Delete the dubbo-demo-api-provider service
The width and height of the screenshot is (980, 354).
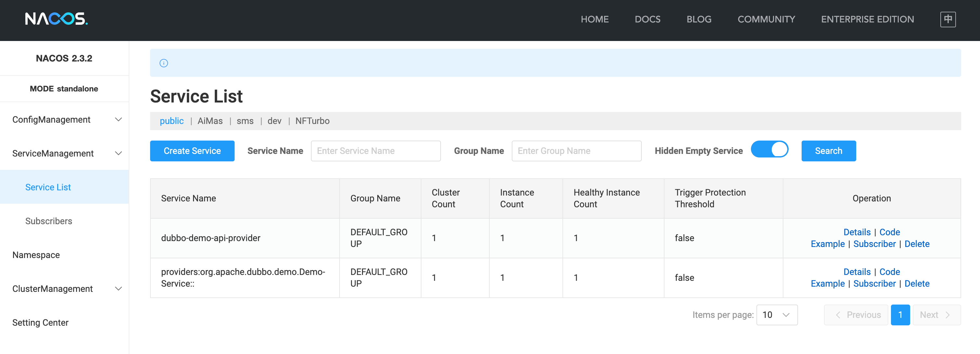pos(917,244)
